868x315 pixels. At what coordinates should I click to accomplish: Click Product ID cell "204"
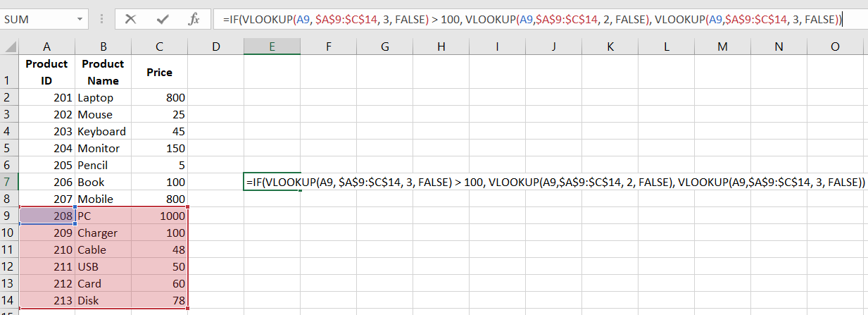46,148
